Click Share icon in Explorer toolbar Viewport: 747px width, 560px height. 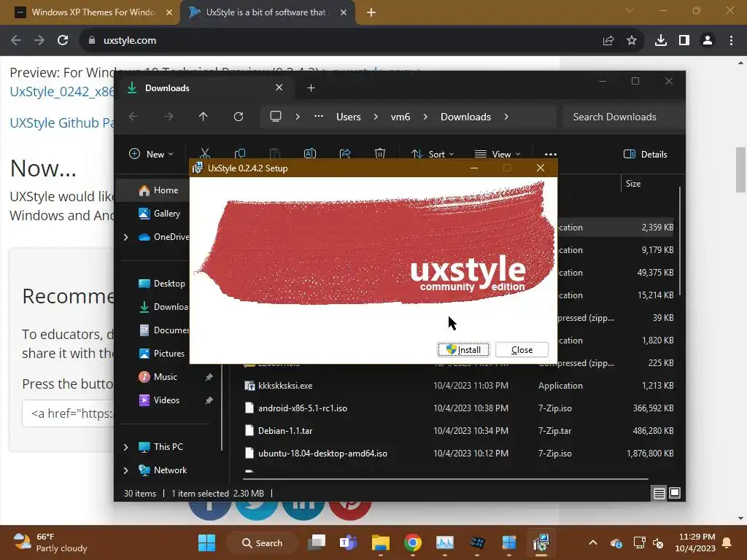(345, 153)
